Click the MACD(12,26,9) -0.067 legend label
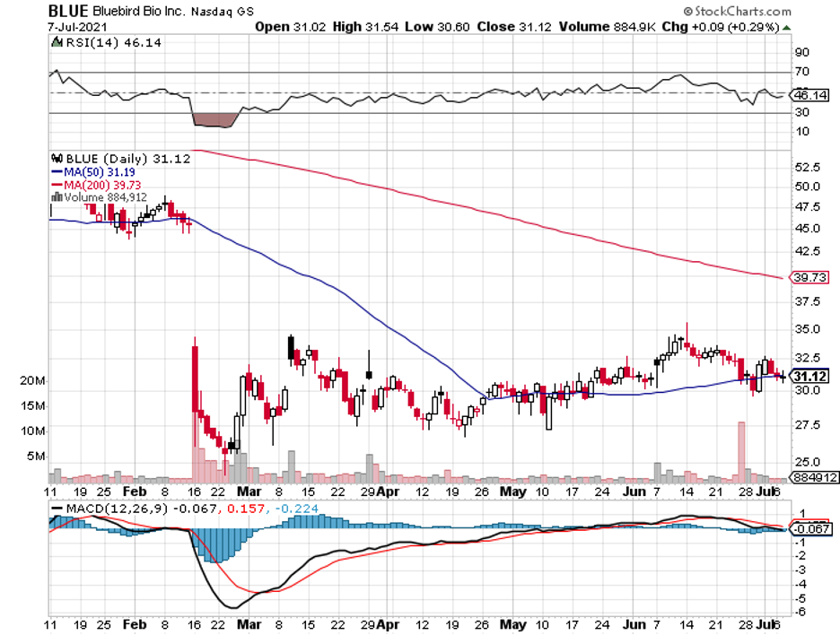Screen dimensions: 840x635 142,509
